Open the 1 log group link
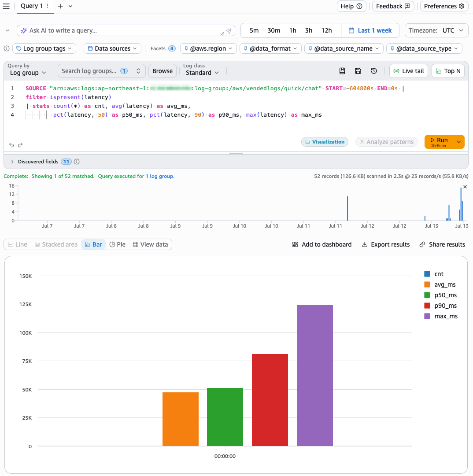This screenshot has height=476, width=473. pyautogui.click(x=159, y=176)
